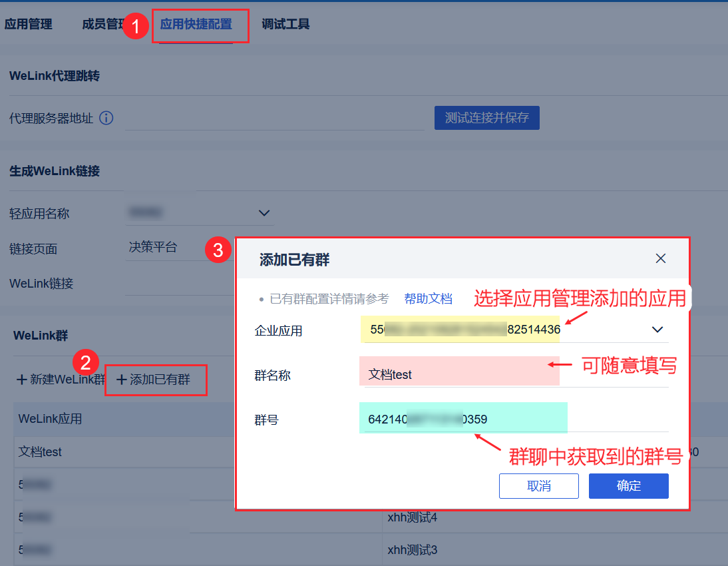Image resolution: width=728 pixels, height=566 pixels.
Task: Click the 群名称 input with 文档test
Action: 516,374
